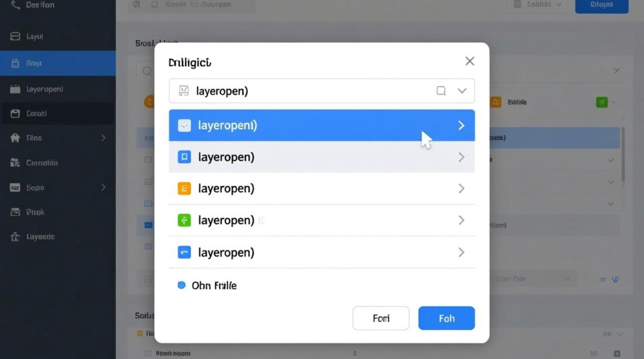The height and width of the screenshot is (359, 644).
Task: Click the white Fori button
Action: [381, 318]
